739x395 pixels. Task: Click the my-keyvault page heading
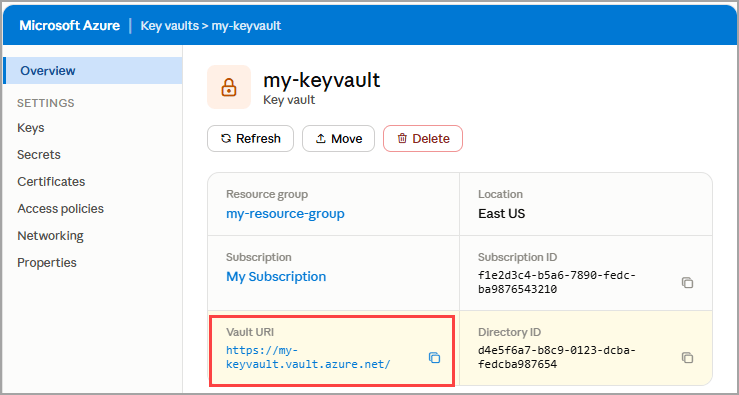click(321, 80)
